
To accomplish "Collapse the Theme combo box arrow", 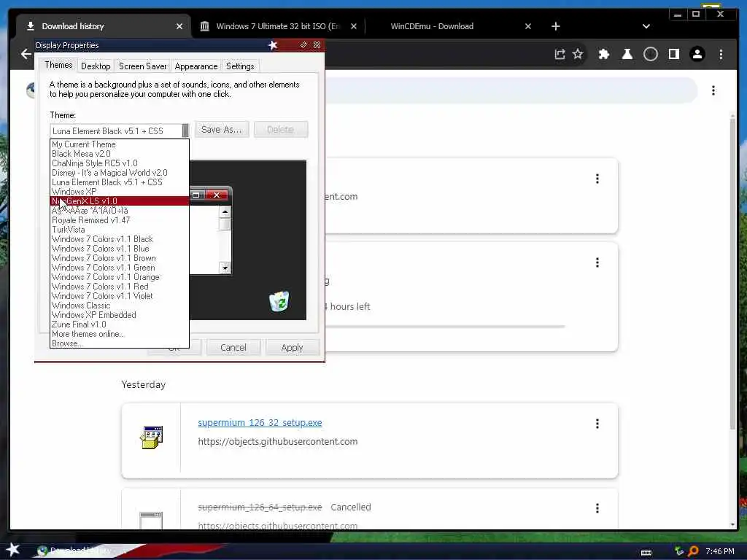I will tap(185, 131).
